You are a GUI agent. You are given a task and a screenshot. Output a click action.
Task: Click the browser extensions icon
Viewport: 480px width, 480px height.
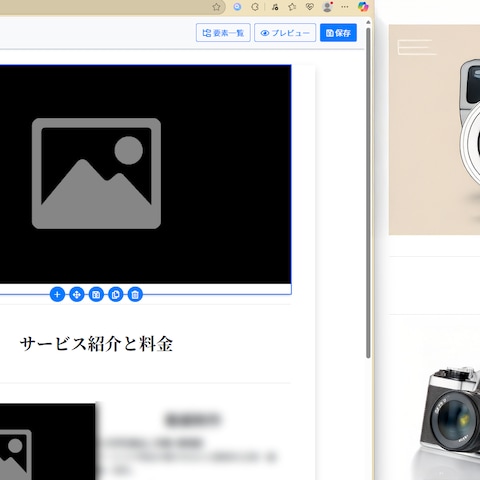point(255,7)
